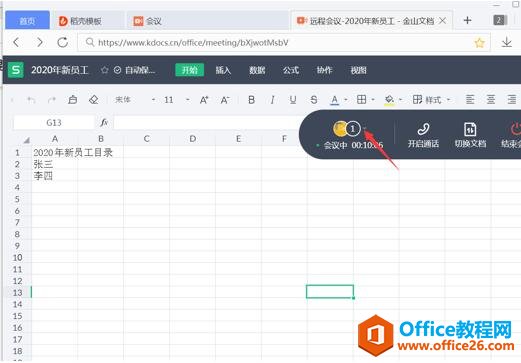Click the 自动保存 status indicator
This screenshot has width=521, height=363.
134,70
